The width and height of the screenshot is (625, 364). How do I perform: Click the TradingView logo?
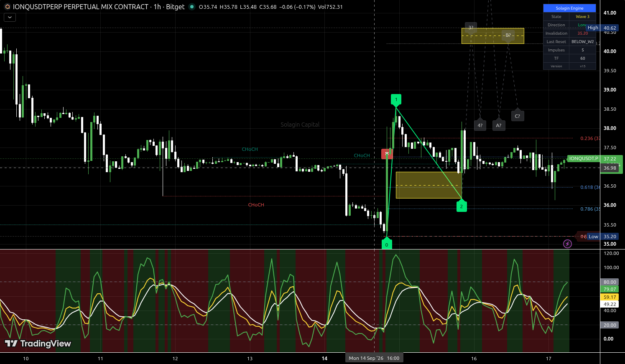(38, 344)
